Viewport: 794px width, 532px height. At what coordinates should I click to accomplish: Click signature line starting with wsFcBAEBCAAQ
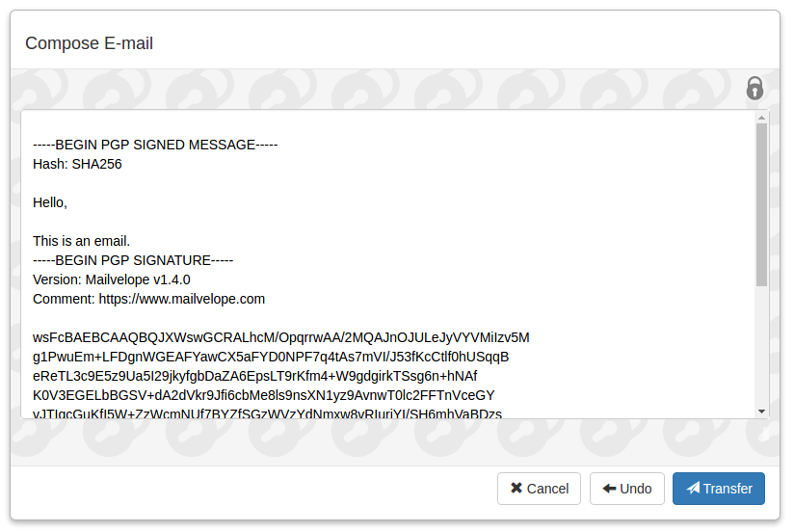(x=280, y=337)
